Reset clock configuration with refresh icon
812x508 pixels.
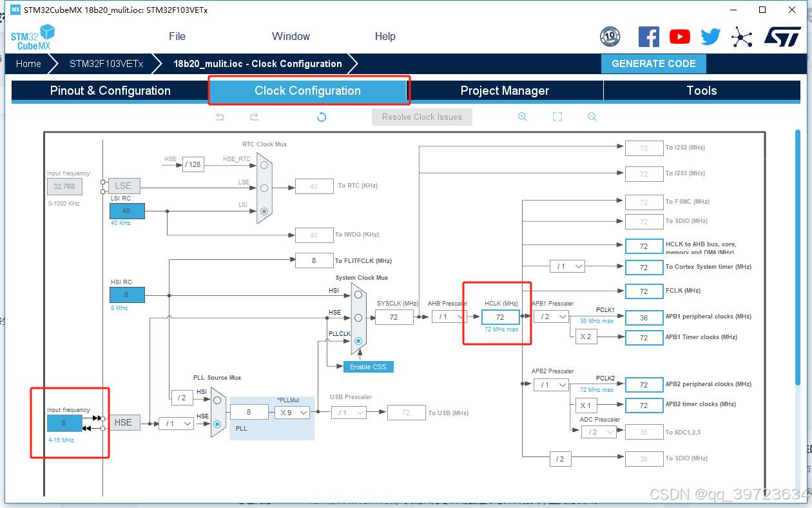tap(322, 117)
